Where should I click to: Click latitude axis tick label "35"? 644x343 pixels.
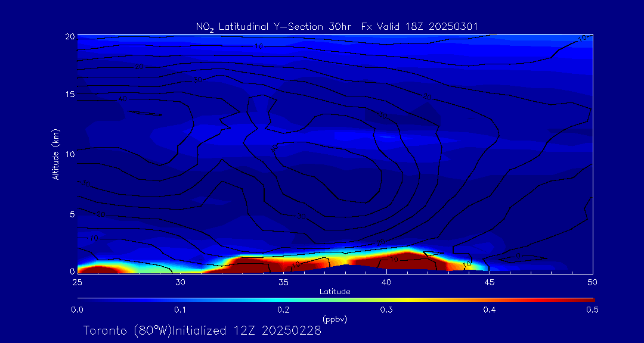click(283, 282)
